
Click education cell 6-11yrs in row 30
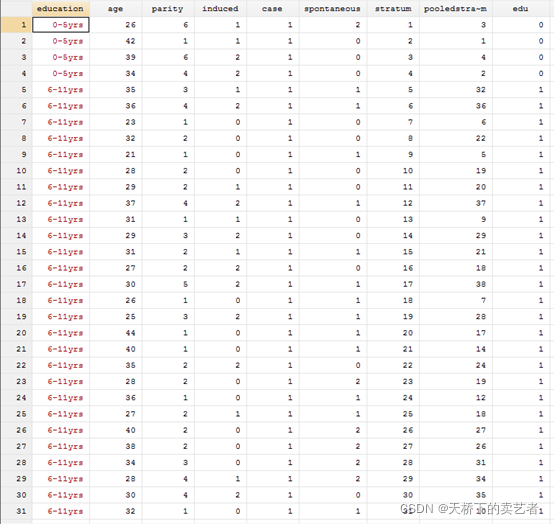tap(61, 495)
